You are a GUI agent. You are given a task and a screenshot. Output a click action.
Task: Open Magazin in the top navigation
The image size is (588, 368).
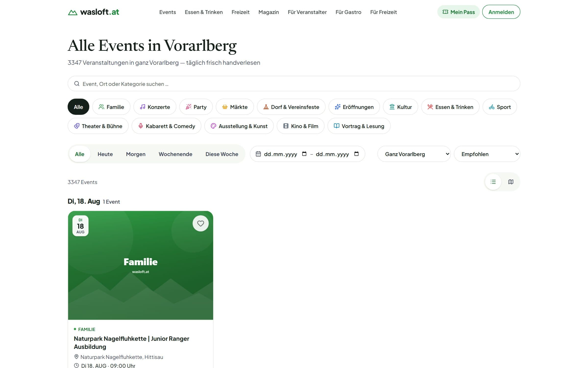coord(269,12)
